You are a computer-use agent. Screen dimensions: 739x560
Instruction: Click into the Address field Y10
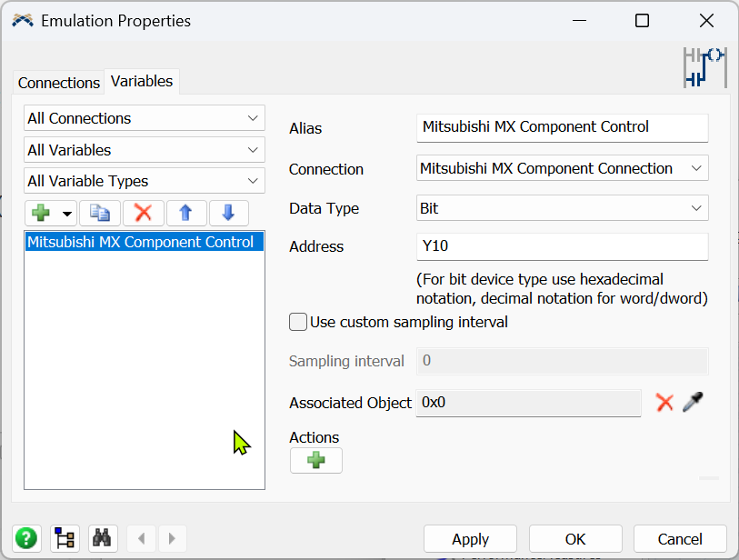(x=562, y=246)
